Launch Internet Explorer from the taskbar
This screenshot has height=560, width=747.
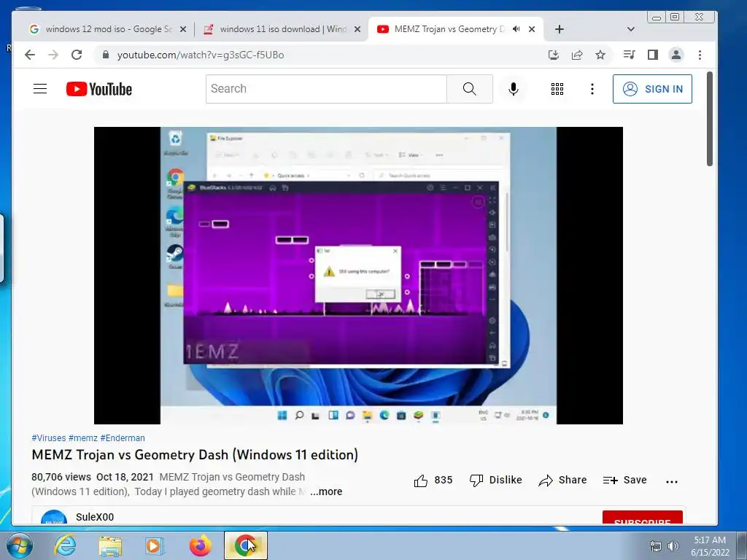pos(65,545)
